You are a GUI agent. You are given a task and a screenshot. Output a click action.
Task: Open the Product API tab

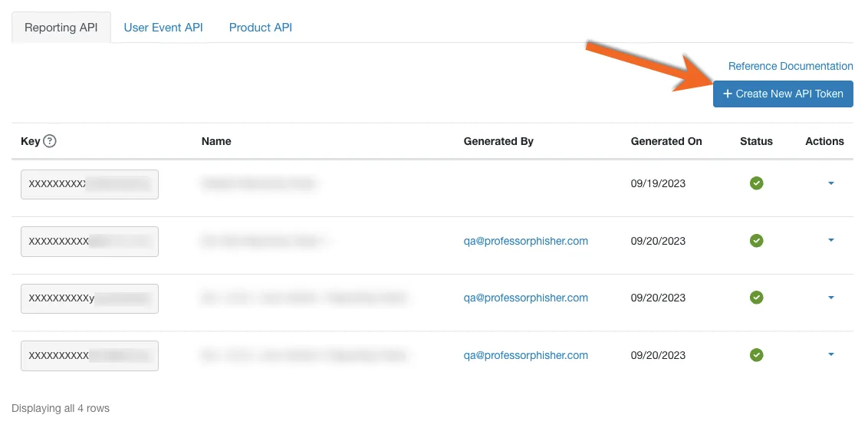point(261,28)
